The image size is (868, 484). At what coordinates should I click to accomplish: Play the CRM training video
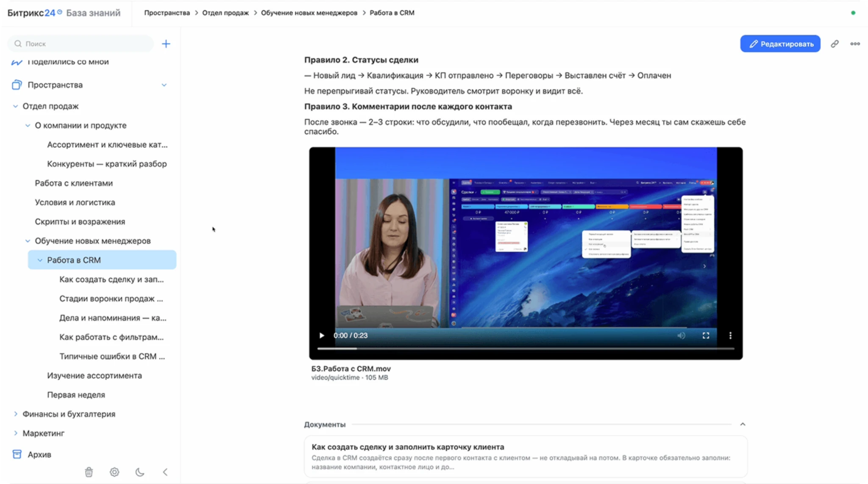point(322,335)
